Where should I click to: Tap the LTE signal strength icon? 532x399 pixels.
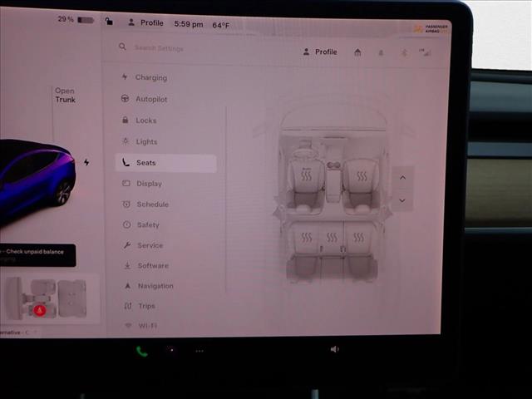(425, 52)
